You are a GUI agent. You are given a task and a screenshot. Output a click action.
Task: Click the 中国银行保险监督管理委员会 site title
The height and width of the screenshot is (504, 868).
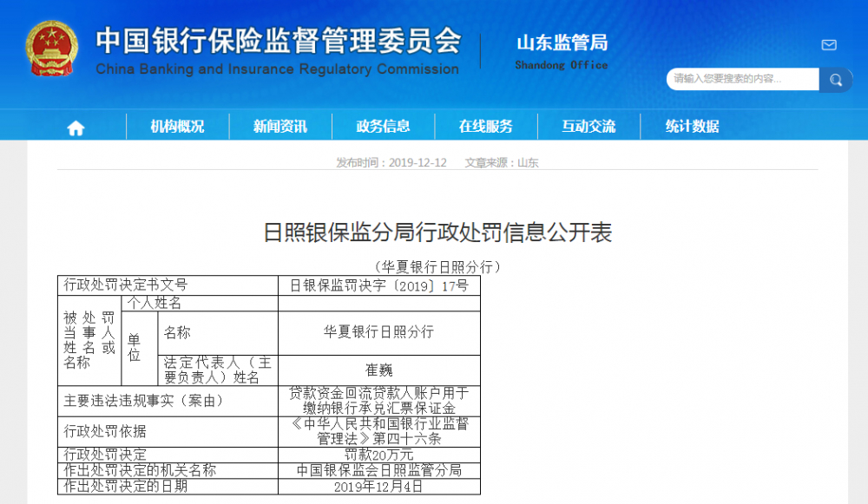[278, 42]
